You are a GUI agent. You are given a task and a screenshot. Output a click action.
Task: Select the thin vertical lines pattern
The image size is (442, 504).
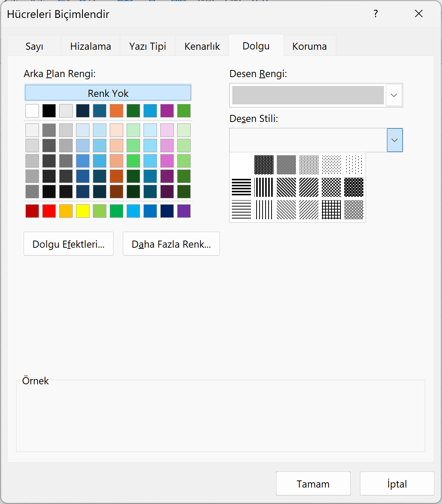click(x=264, y=210)
